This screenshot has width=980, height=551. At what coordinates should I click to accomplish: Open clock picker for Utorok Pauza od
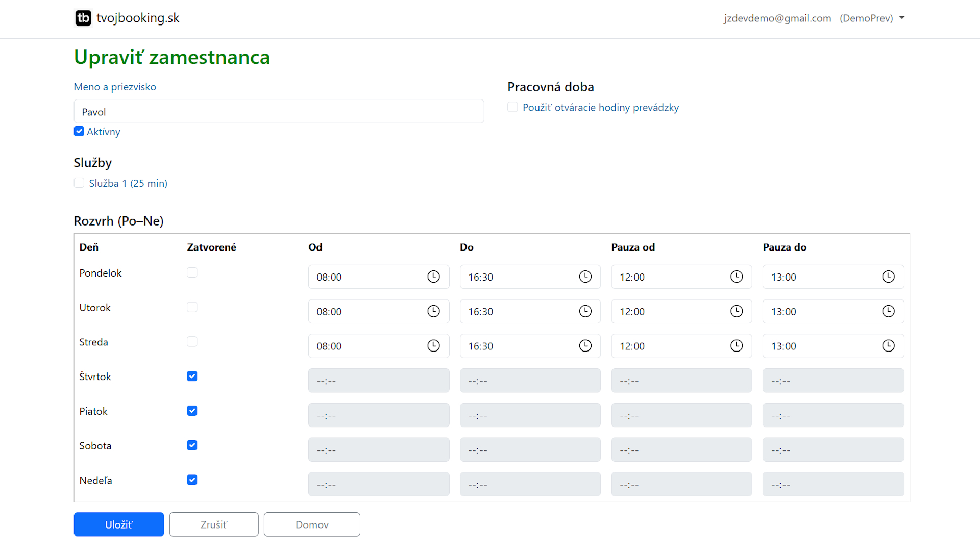click(736, 311)
